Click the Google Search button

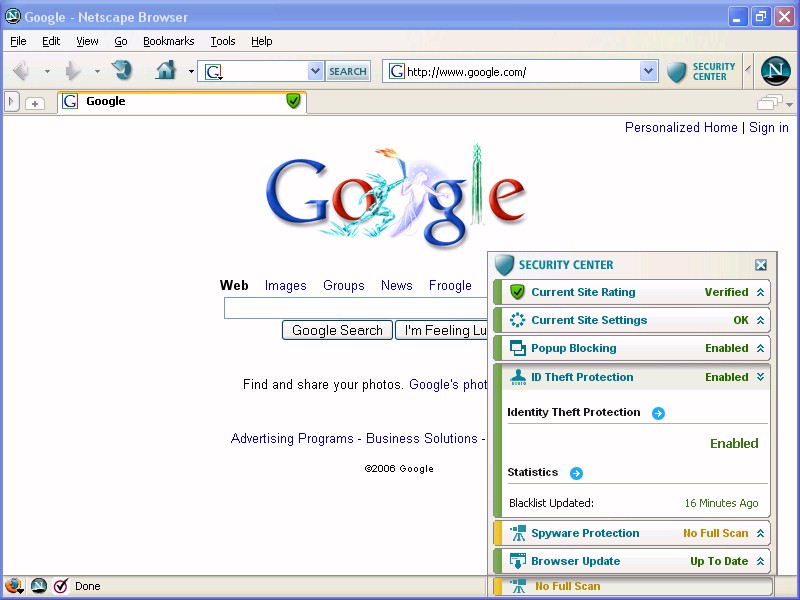tap(337, 330)
